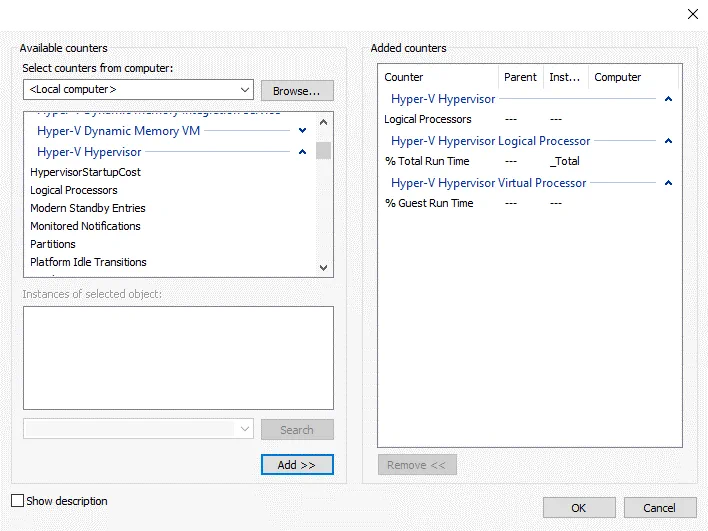Pick the Partitions counter
Viewport: 708px width, 531px height.
(x=53, y=244)
